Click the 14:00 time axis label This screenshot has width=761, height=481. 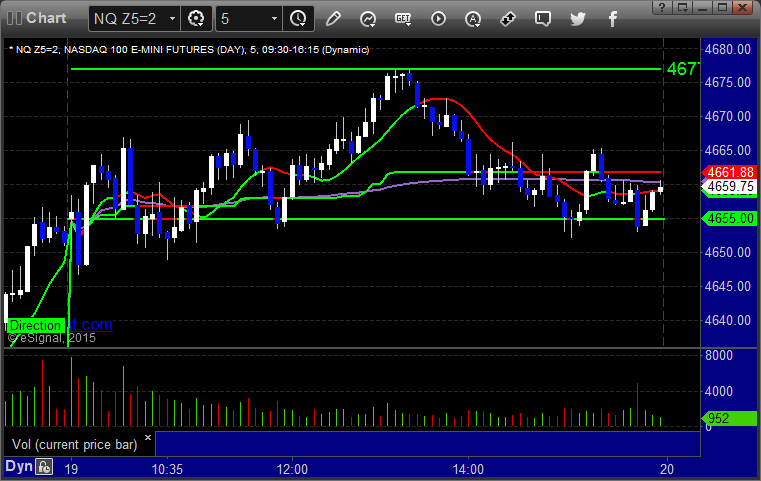pyautogui.click(x=468, y=469)
